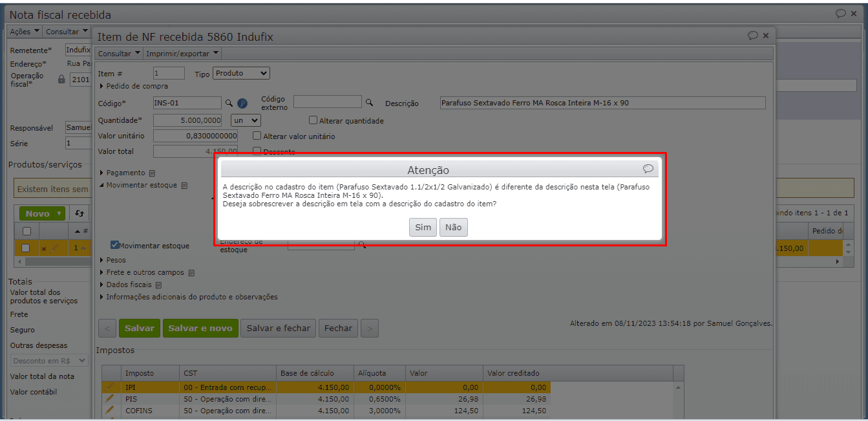Viewport: 868px width, 421px height.
Task: Click edit pencil icon in product row 1
Action: (56, 248)
